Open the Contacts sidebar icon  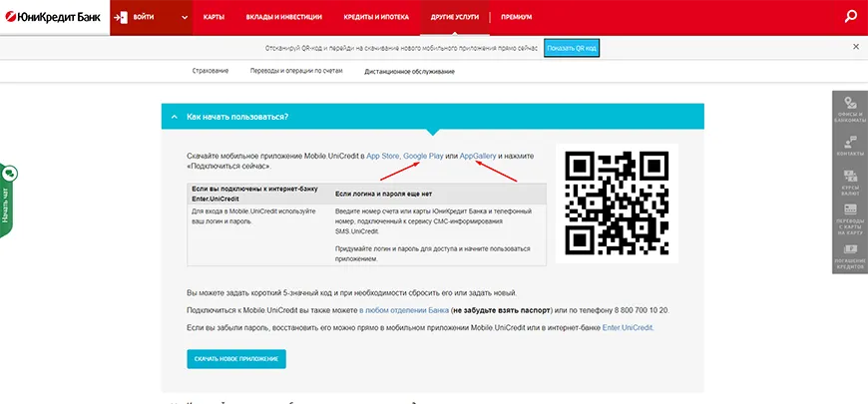pyautogui.click(x=849, y=146)
